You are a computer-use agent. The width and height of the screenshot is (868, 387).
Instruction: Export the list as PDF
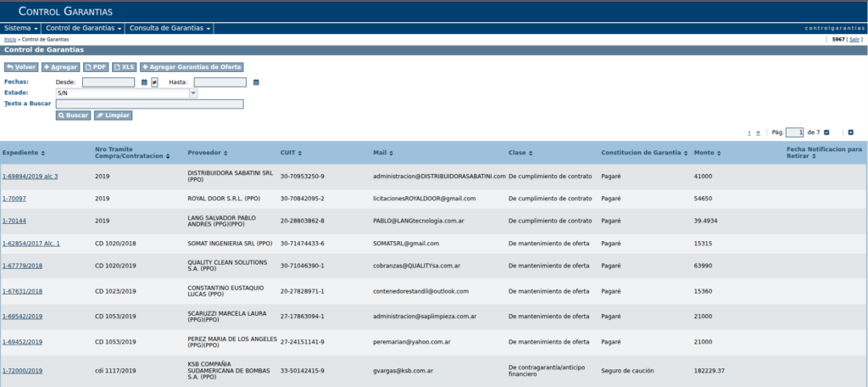96,67
